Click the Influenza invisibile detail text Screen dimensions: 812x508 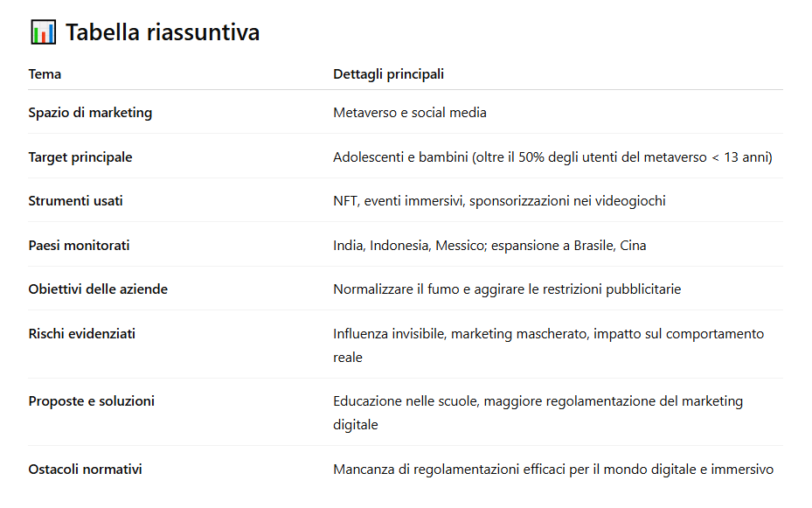(x=548, y=345)
